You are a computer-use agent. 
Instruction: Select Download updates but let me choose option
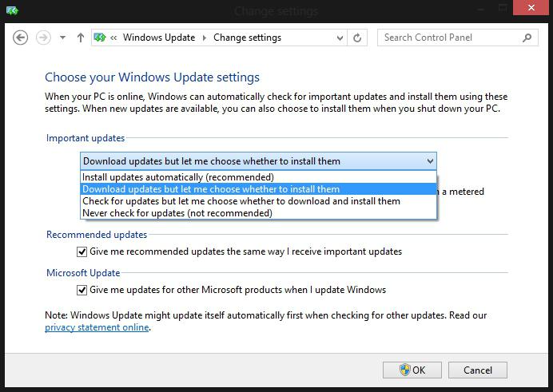[x=211, y=189]
